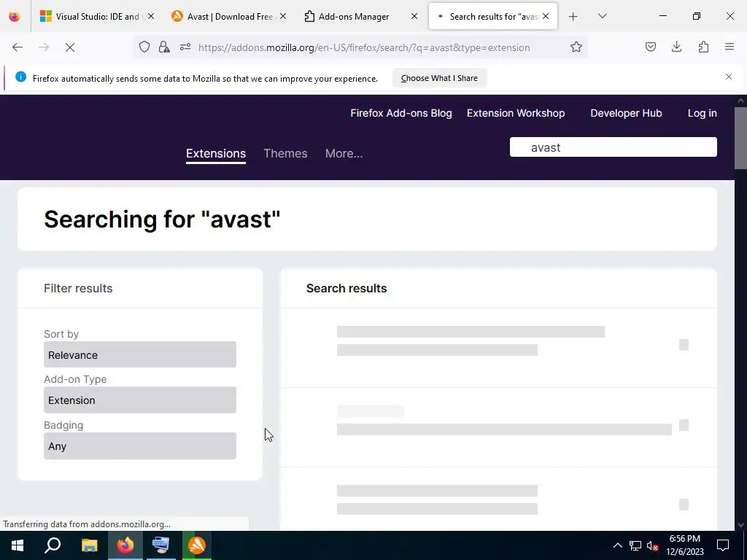Close the Search results tab
The height and width of the screenshot is (560, 747).
coord(546,17)
